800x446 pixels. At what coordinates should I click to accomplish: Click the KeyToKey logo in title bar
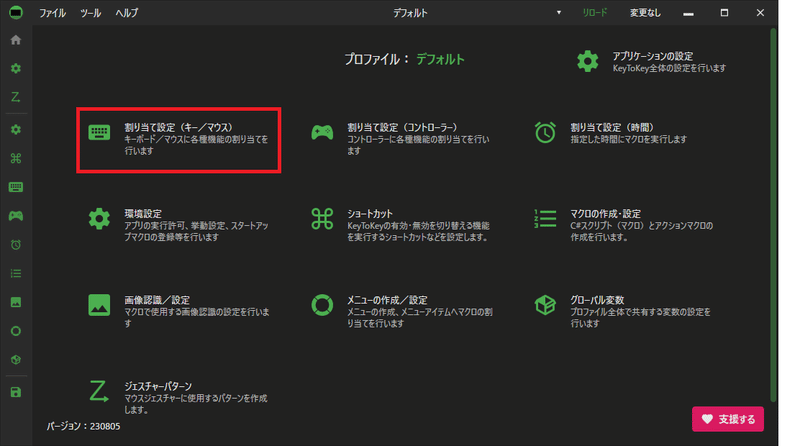[16, 12]
